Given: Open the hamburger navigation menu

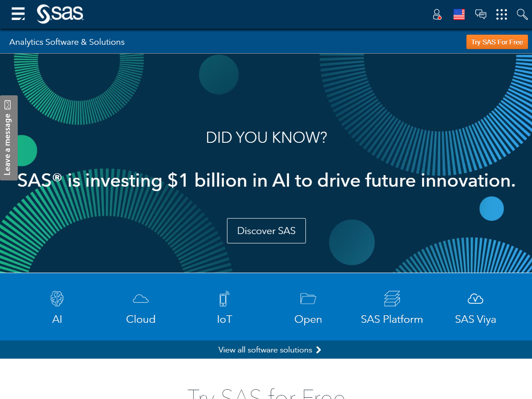Looking at the screenshot, I should pyautogui.click(x=18, y=14).
